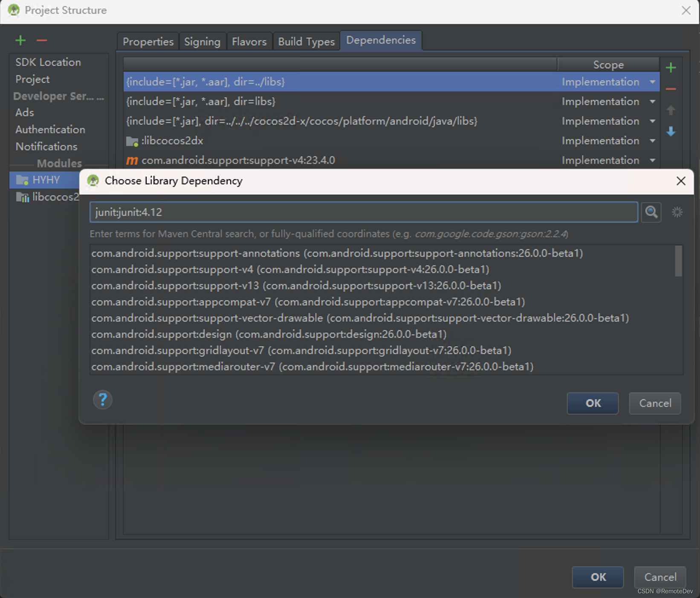This screenshot has width=700, height=598.
Task: Open scope dropdown for :libcocos2dx row
Action: click(x=652, y=141)
